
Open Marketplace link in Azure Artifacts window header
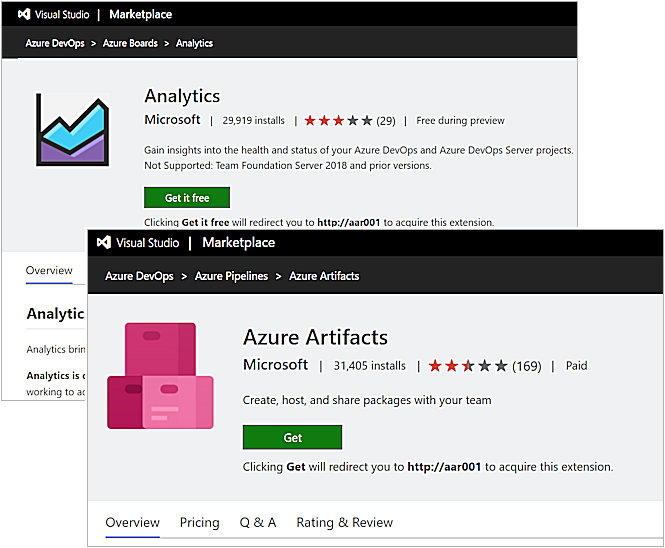(238, 243)
